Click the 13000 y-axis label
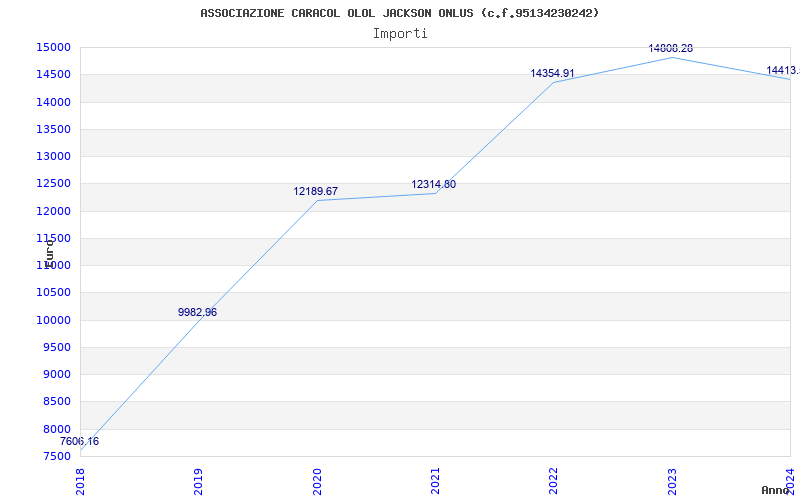The height and width of the screenshot is (500, 800). click(53, 157)
